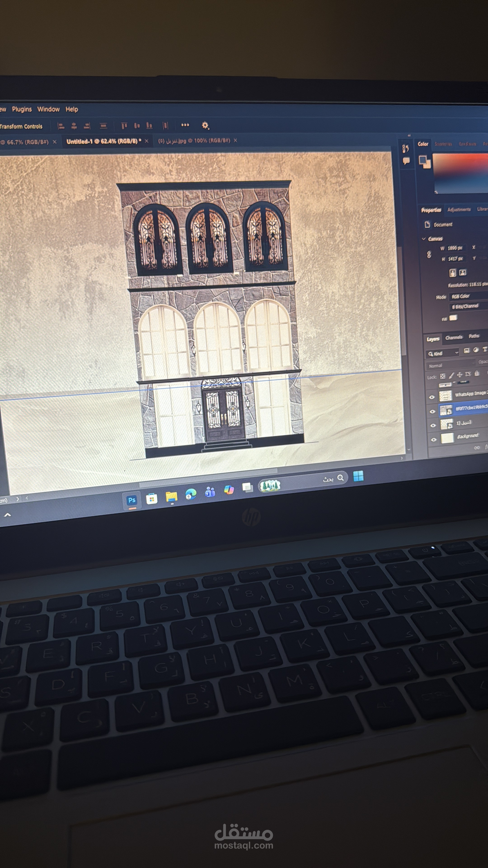This screenshot has height=868, width=488.
Task: Open the Comments panel speech-bubble icon
Action: pos(406,161)
